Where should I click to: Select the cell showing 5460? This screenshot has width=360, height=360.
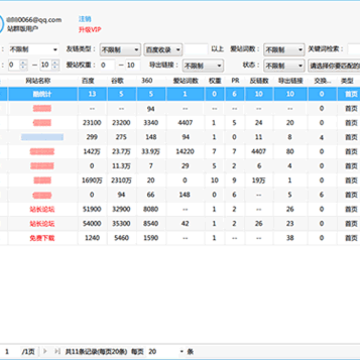pyautogui.click(x=121, y=238)
